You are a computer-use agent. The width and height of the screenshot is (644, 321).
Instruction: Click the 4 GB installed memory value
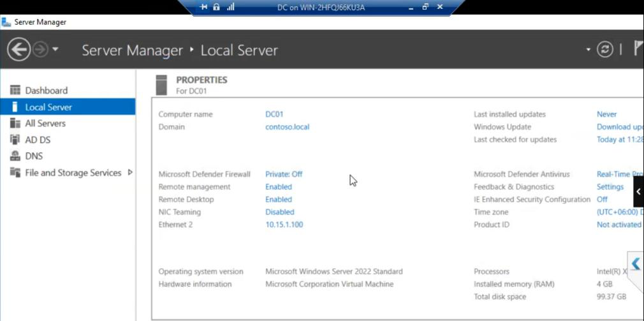[x=604, y=285]
